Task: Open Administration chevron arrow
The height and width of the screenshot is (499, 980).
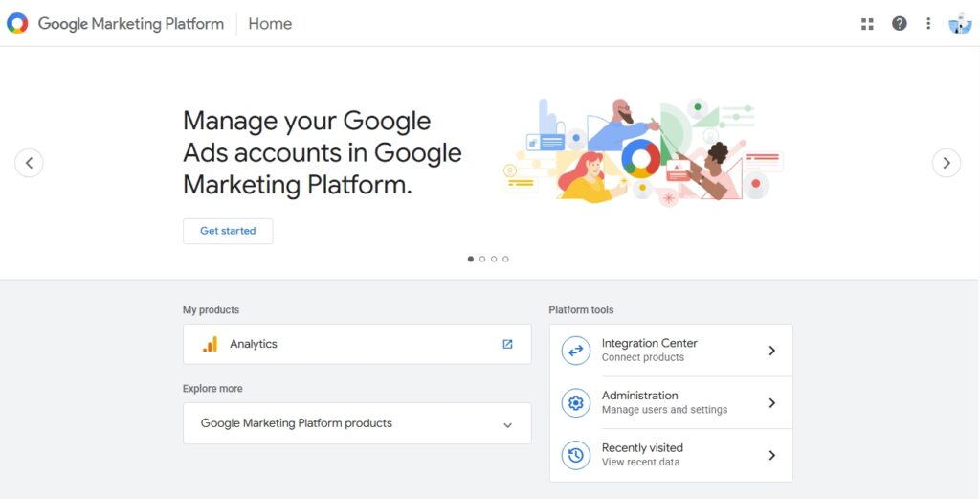Action: coord(772,402)
